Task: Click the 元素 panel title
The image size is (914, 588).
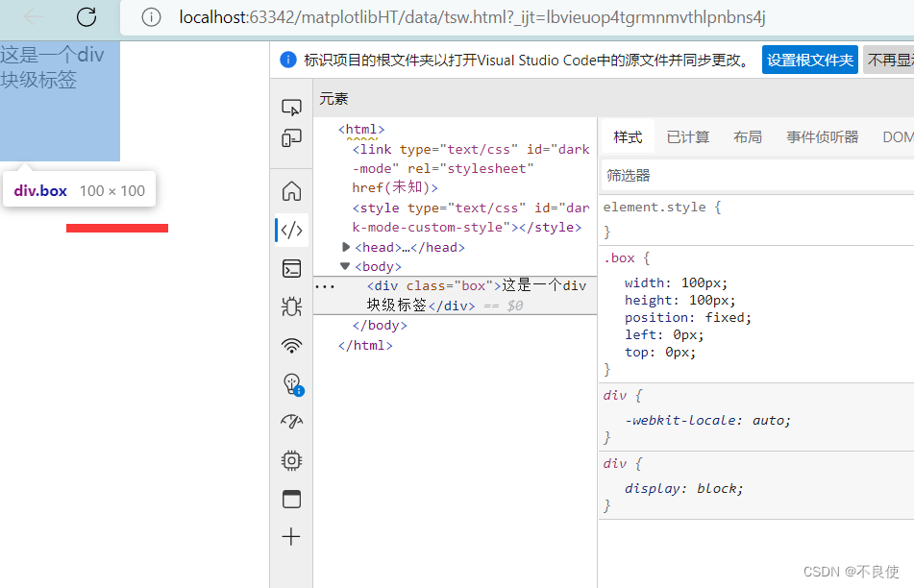Action: pos(333,99)
